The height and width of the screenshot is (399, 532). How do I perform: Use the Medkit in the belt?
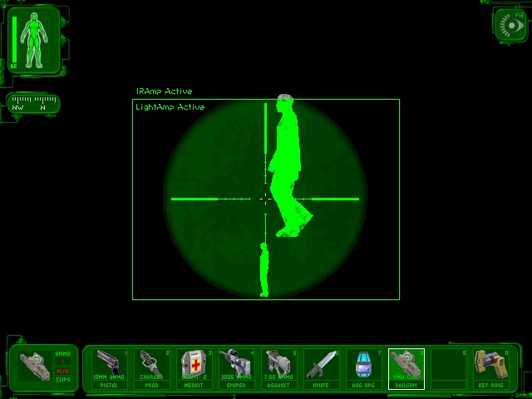click(x=195, y=367)
